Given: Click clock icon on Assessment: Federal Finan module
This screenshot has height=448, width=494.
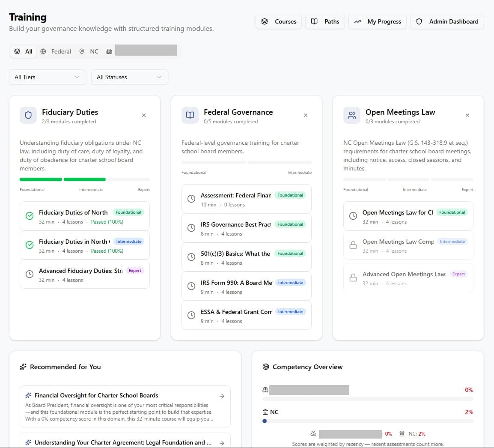Looking at the screenshot, I should click(191, 199).
